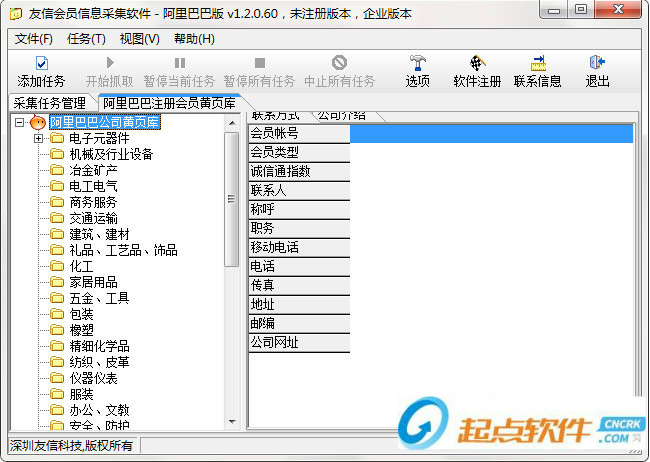Select 五金、工具 category
This screenshot has width=650, height=462.
pos(99,298)
